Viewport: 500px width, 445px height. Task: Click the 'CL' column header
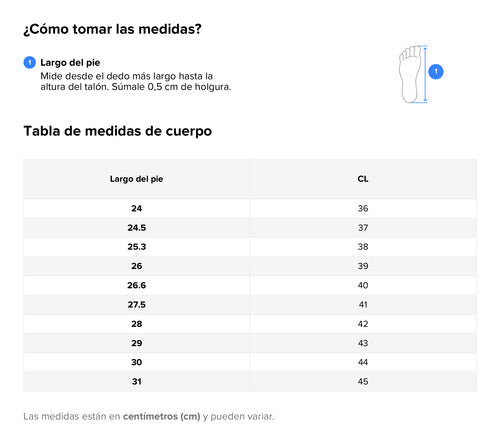coord(363,179)
